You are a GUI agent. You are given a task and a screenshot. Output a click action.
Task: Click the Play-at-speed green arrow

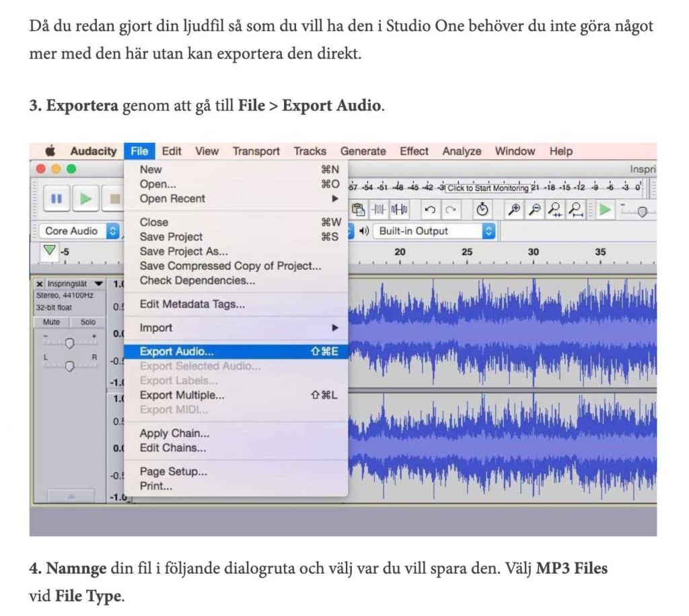tap(605, 210)
